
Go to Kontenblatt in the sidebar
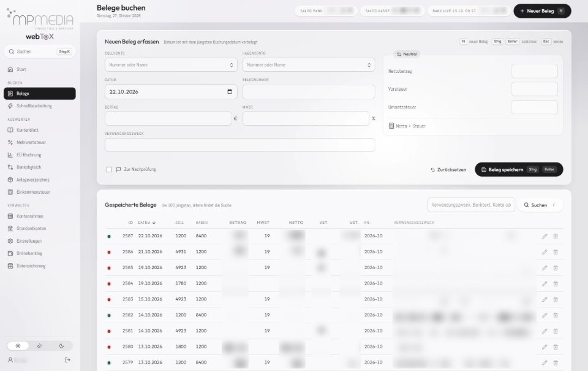[x=40, y=130]
